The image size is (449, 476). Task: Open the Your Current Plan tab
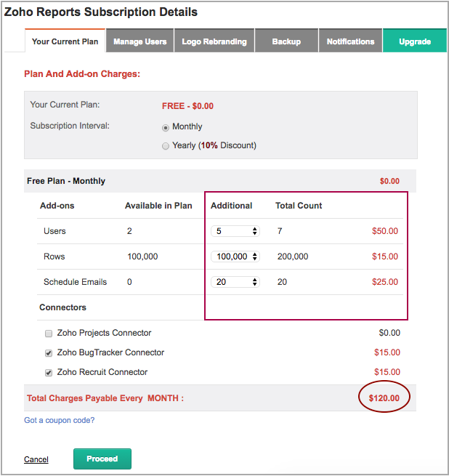65,41
